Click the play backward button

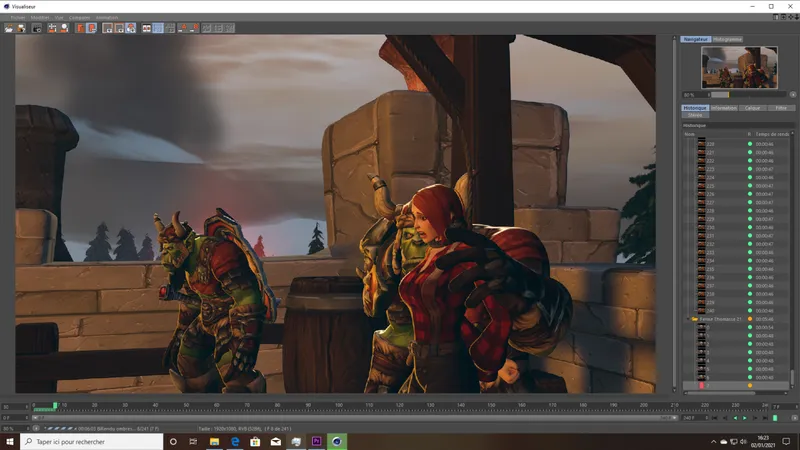point(735,418)
